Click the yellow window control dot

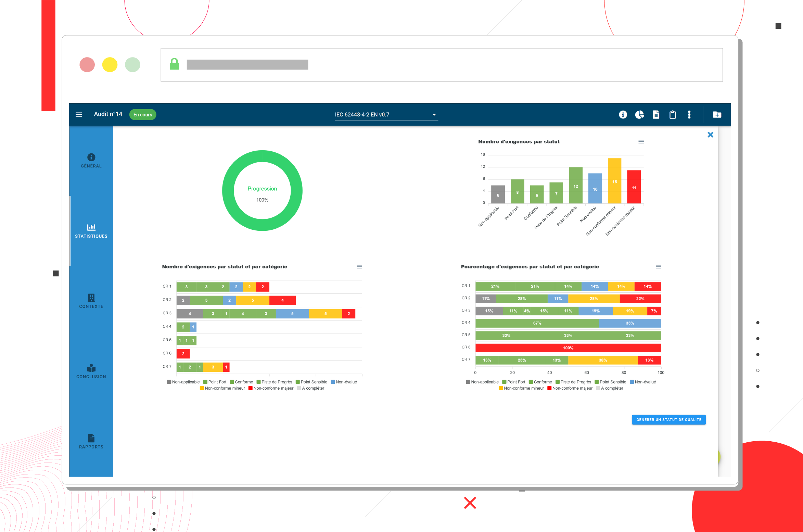click(x=110, y=64)
